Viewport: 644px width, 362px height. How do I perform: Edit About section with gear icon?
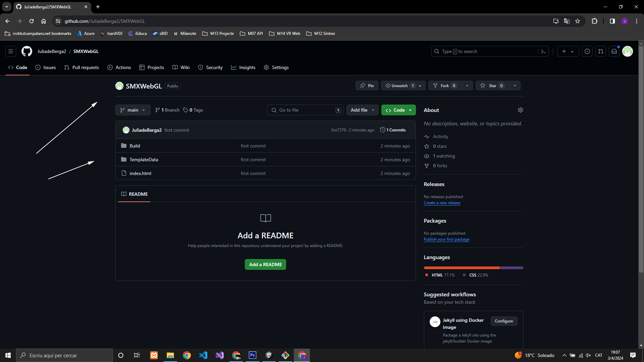click(521, 110)
